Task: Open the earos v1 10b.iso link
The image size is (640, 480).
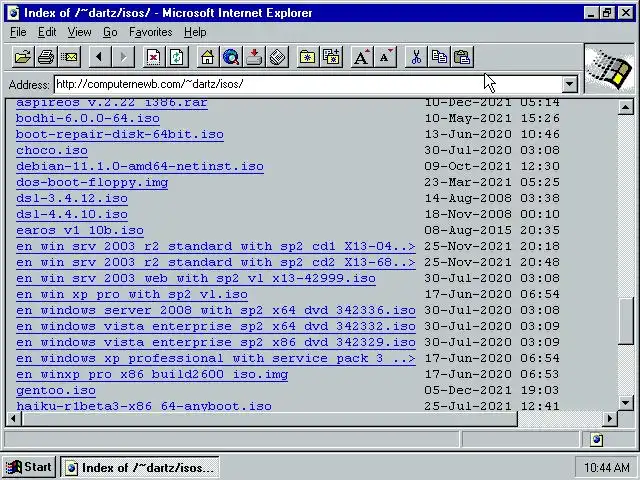Action: pyautogui.click(x=80, y=231)
